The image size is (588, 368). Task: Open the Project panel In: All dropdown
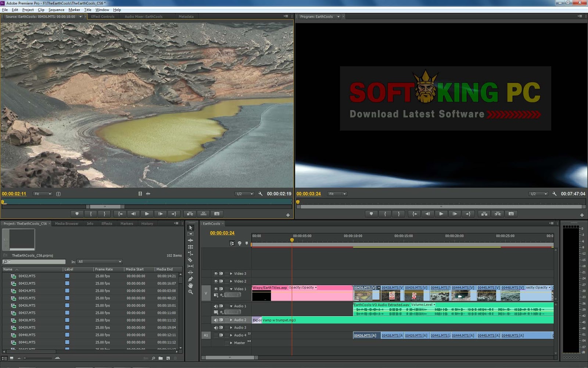[x=100, y=262]
